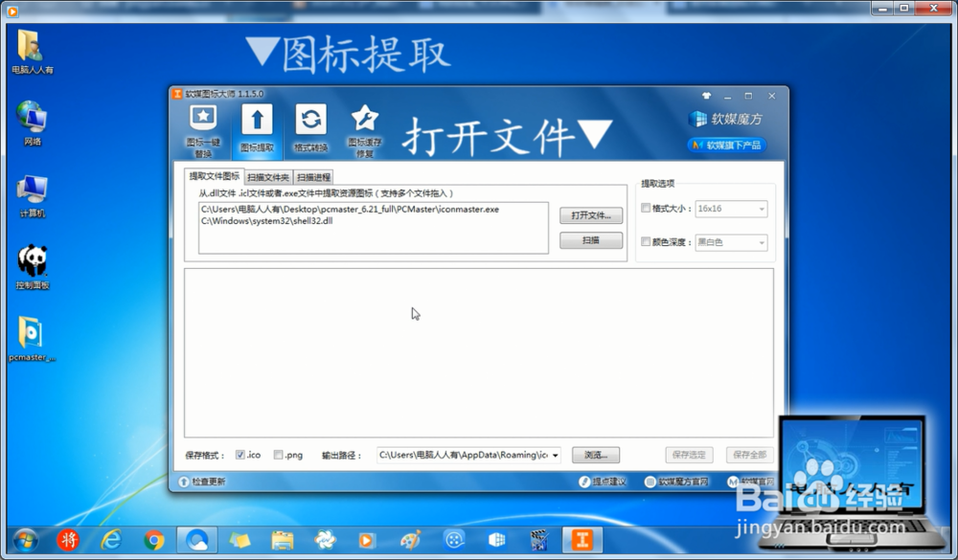Open the 图标一键替换 tool
The image size is (958, 560).
point(203,131)
